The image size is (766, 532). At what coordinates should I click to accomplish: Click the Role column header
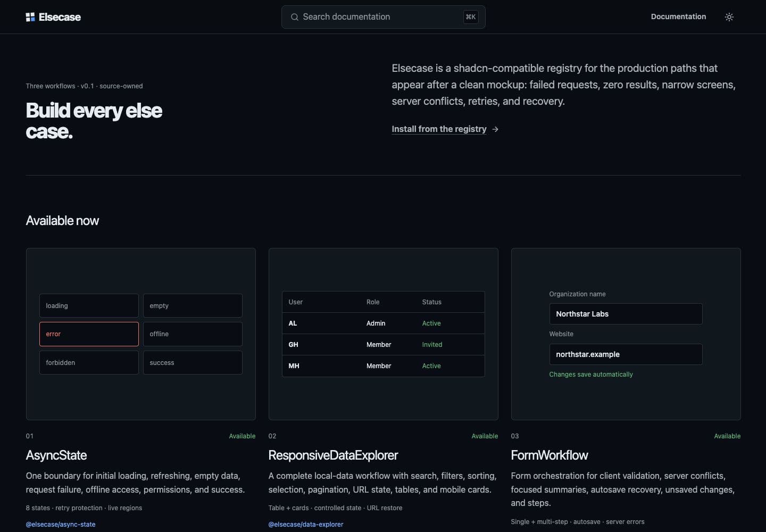tap(373, 302)
